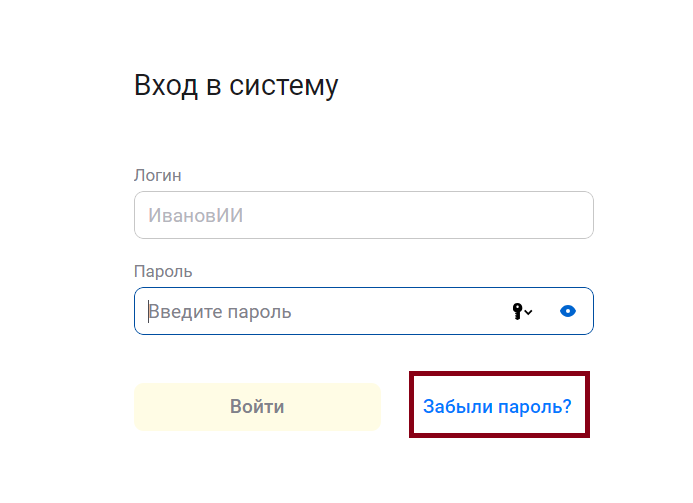
Task: Toggle password visibility with blue eye
Action: pos(568,311)
